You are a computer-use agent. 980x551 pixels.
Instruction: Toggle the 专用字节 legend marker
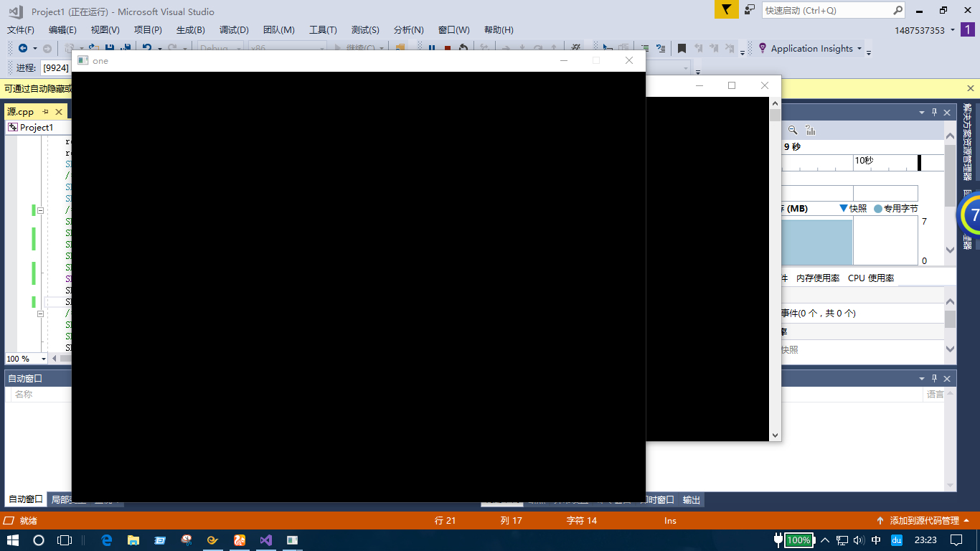878,209
